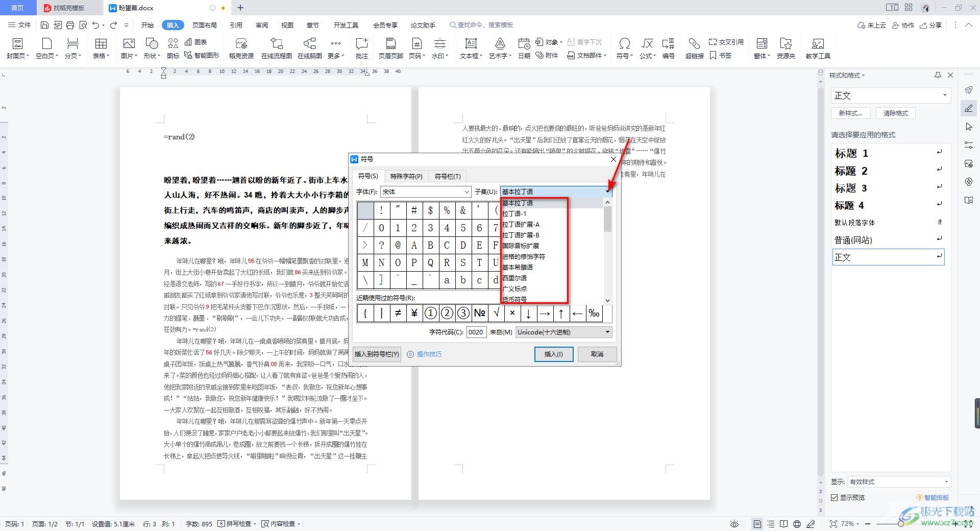Click the 新样式... button
This screenshot has height=531, width=980.
850,113
